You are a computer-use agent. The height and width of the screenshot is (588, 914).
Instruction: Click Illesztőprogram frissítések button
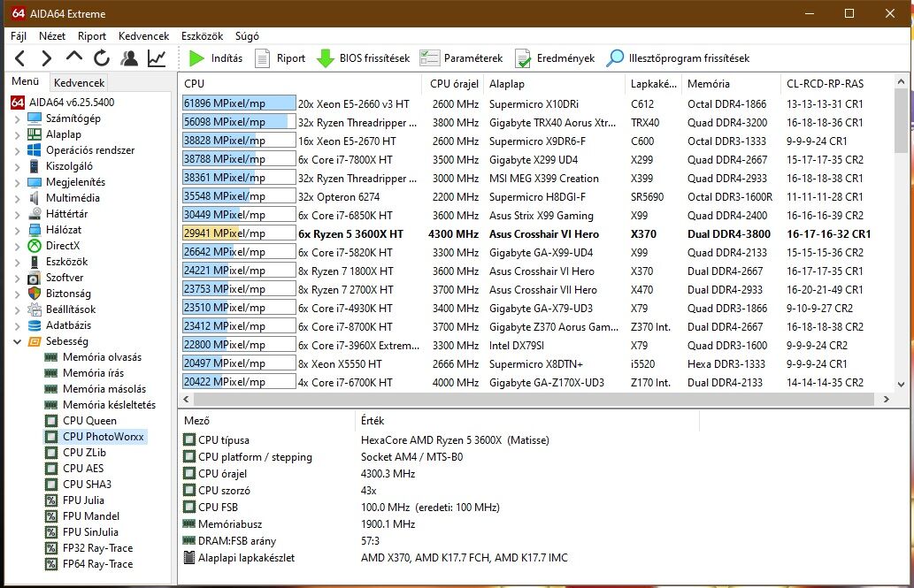(x=678, y=58)
